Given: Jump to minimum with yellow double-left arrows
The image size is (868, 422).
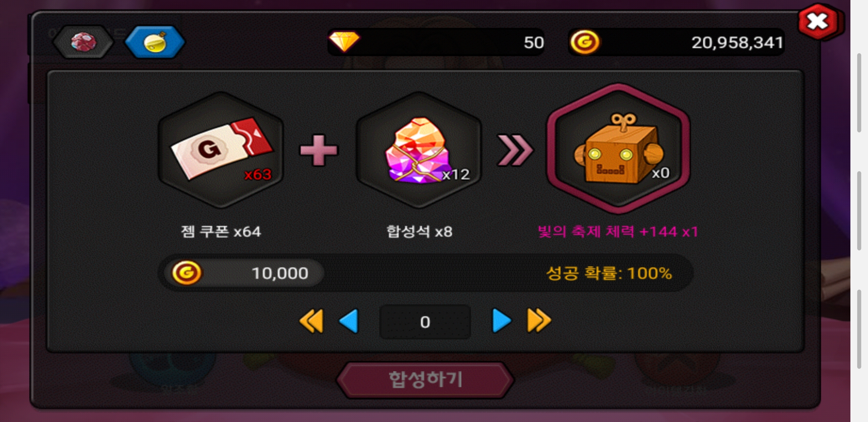Looking at the screenshot, I should pos(312,321).
